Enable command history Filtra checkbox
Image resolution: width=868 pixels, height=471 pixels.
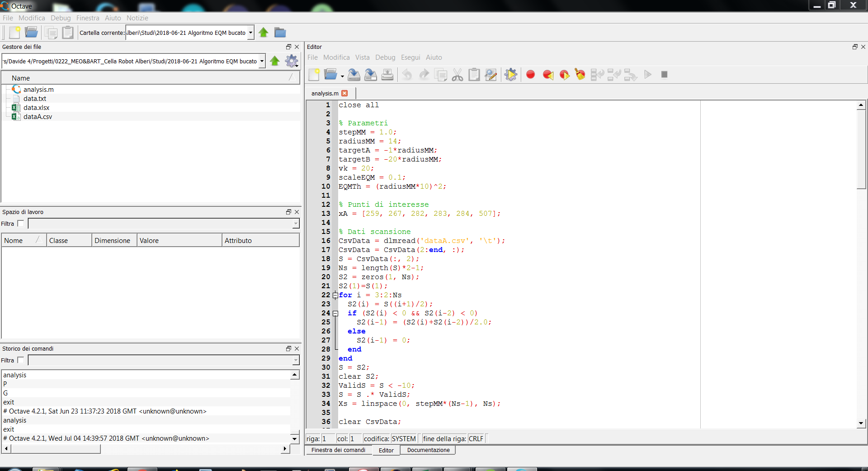(x=20, y=360)
